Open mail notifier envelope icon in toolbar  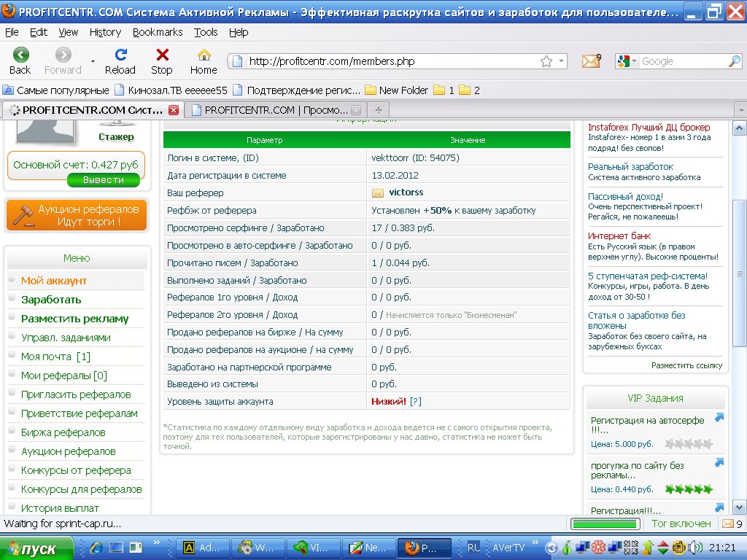[x=591, y=61]
